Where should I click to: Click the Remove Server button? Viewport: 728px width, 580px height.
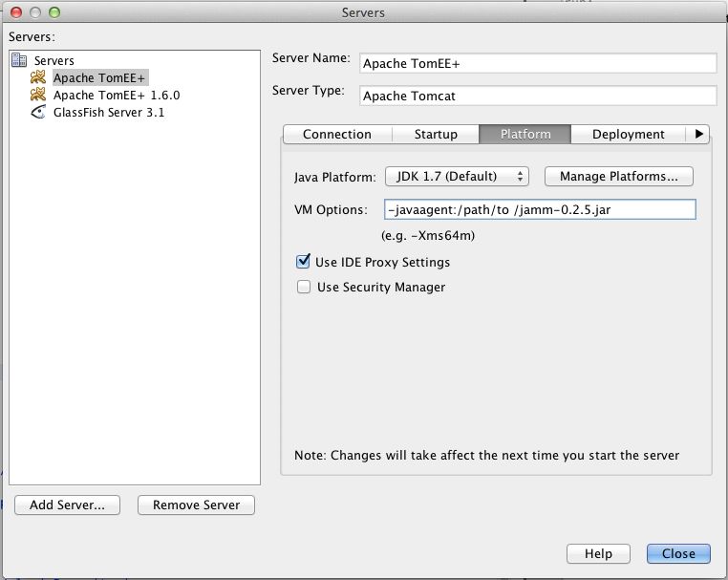point(196,505)
